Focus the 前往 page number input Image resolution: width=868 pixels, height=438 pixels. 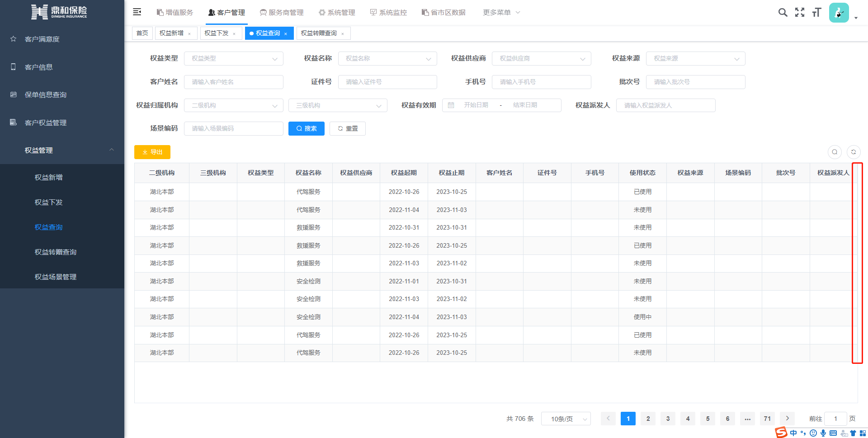click(x=835, y=419)
